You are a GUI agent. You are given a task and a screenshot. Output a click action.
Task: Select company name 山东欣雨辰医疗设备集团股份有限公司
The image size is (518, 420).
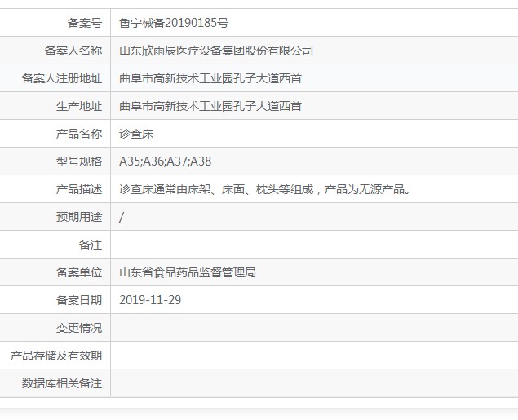pyautogui.click(x=216, y=51)
